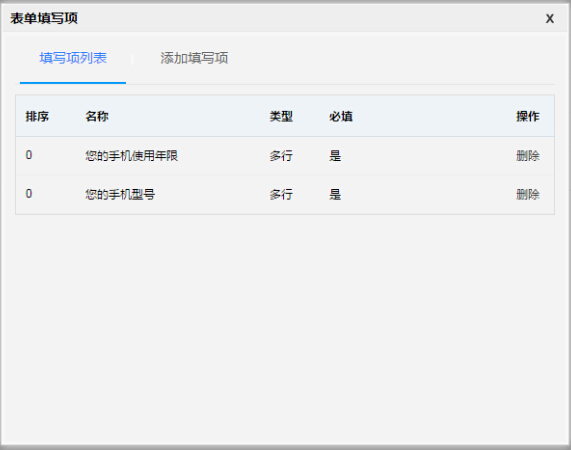
Task: Click the 操作 column header
Action: [x=527, y=117]
